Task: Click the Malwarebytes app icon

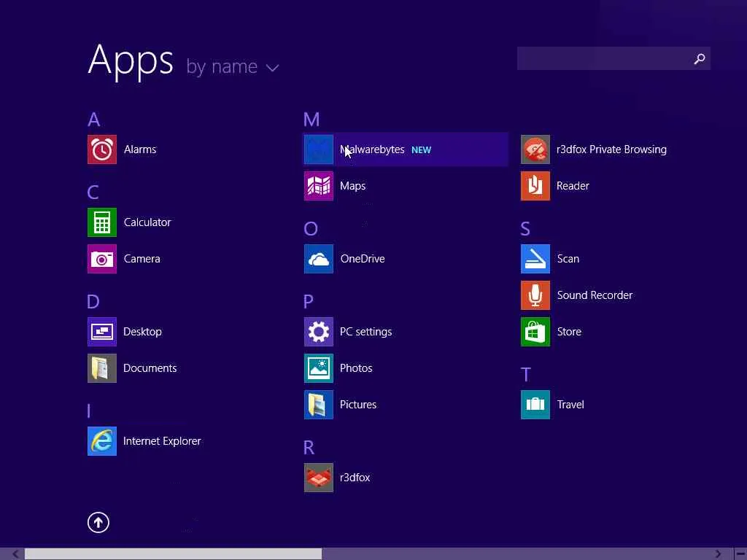Action: click(319, 149)
